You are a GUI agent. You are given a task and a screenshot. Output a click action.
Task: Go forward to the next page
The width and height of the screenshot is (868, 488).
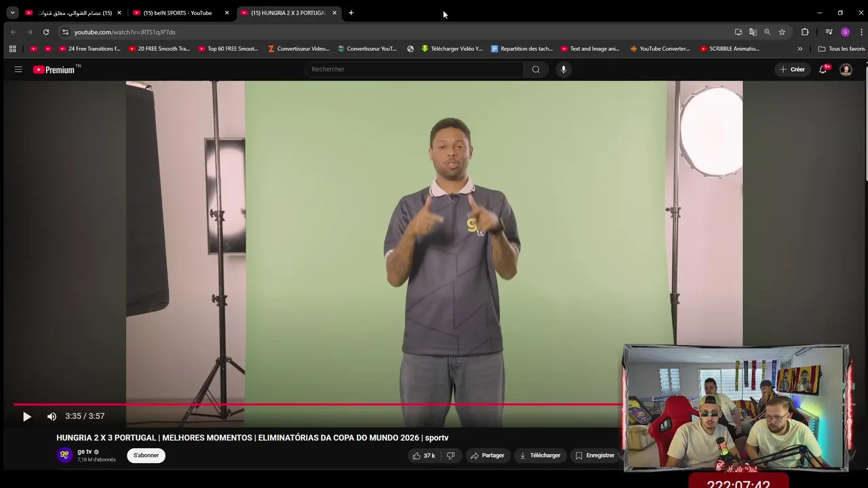[29, 32]
